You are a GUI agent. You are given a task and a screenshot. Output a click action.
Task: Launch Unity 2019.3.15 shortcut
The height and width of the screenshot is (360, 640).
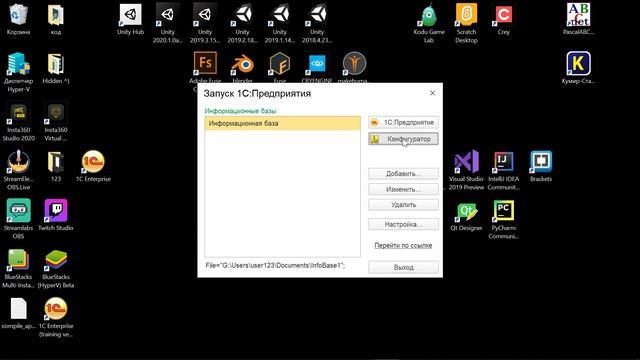click(205, 24)
